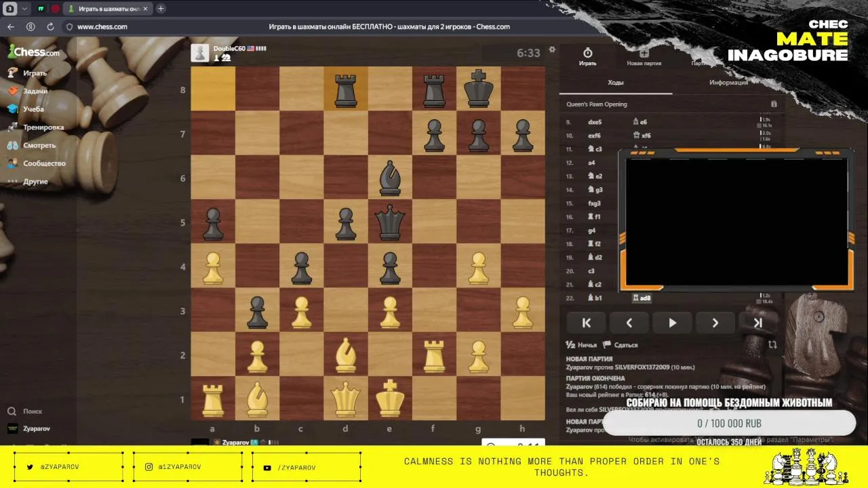
Task: Click the Queen's Pawn Opening name
Action: pyautogui.click(x=597, y=104)
